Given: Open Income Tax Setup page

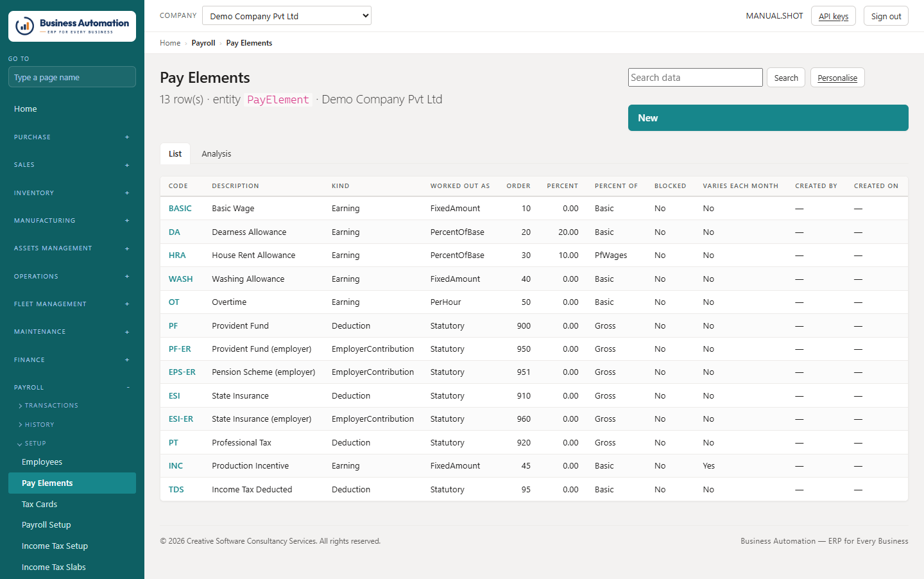Looking at the screenshot, I should coord(72,546).
